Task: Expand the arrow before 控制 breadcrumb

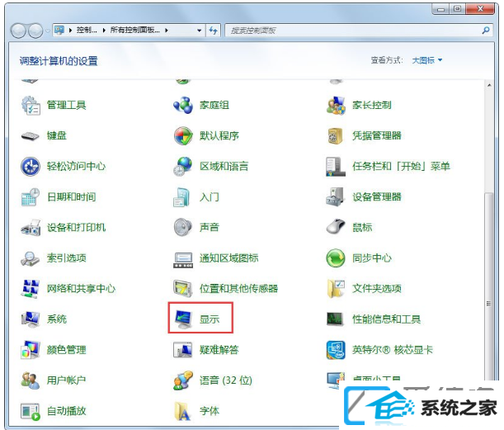Action: pyautogui.click(x=70, y=31)
